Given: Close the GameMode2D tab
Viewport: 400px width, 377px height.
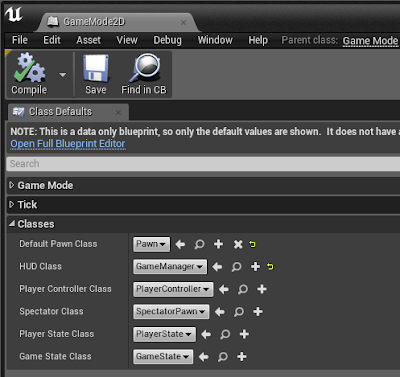Looking at the screenshot, I should point(183,22).
